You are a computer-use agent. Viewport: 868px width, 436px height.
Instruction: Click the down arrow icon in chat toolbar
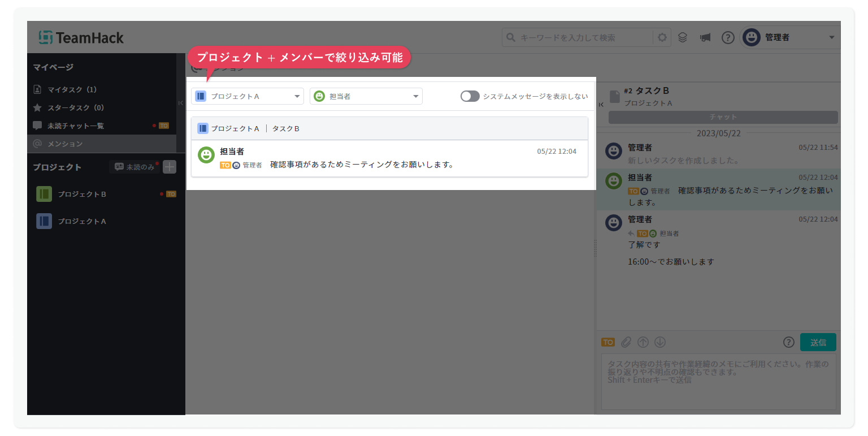click(x=660, y=342)
